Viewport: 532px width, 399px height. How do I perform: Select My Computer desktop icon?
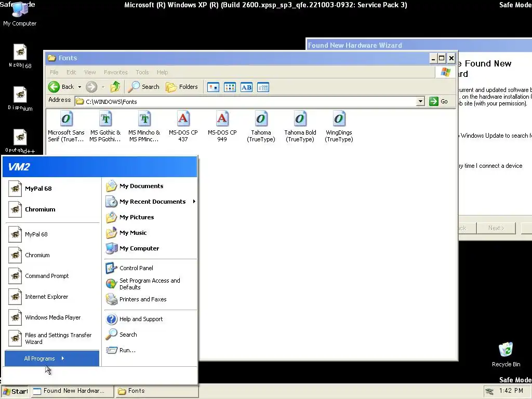pyautogui.click(x=20, y=14)
